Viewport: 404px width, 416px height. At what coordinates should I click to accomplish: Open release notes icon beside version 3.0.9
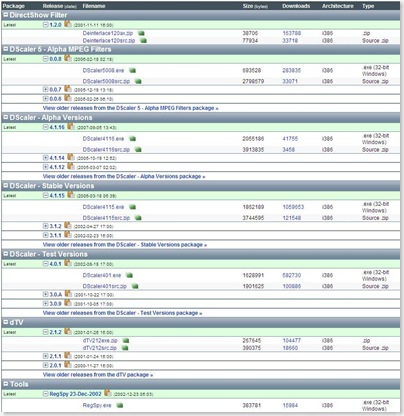pos(68,303)
